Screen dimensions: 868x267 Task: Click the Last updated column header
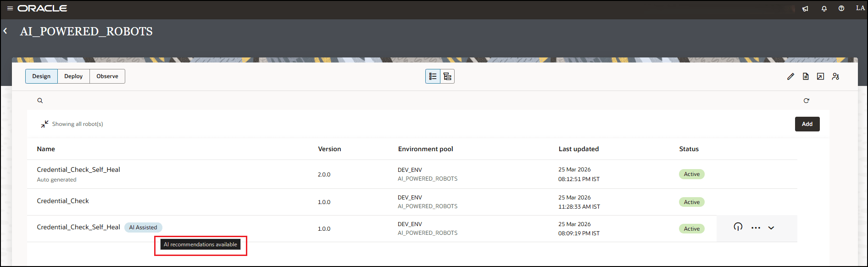579,149
